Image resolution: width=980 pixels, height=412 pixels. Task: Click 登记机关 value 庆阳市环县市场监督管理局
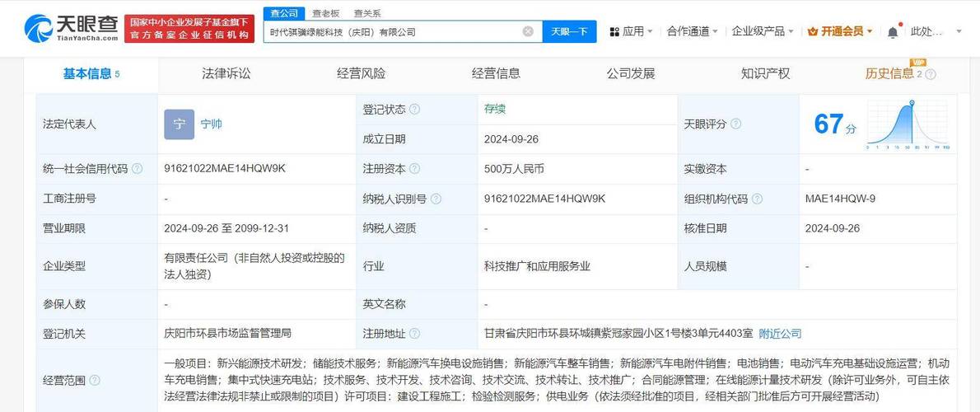tap(227, 334)
